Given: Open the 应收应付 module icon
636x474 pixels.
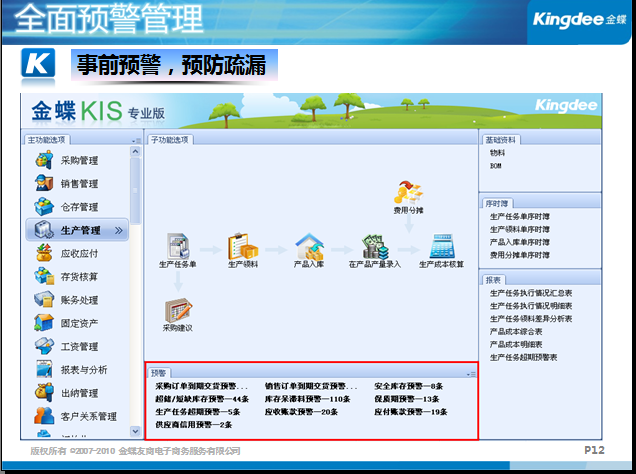Looking at the screenshot, I should pos(44,253).
